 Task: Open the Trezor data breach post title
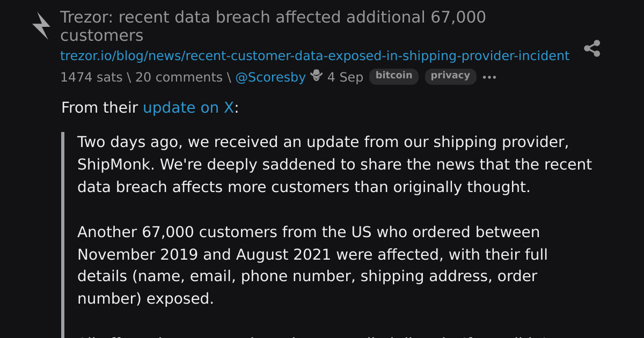(273, 26)
